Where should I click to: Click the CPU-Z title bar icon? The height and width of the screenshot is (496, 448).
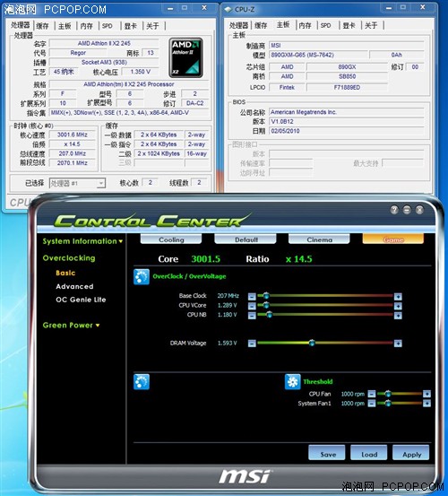[228, 9]
